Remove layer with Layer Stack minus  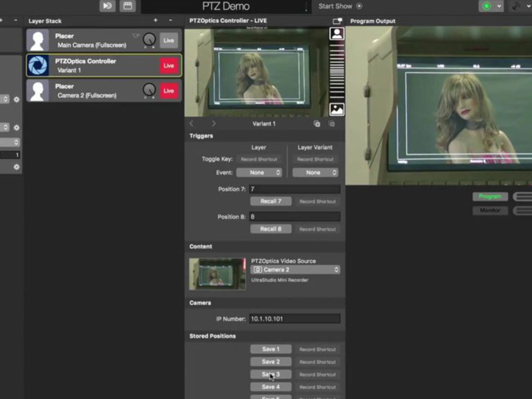pos(170,20)
